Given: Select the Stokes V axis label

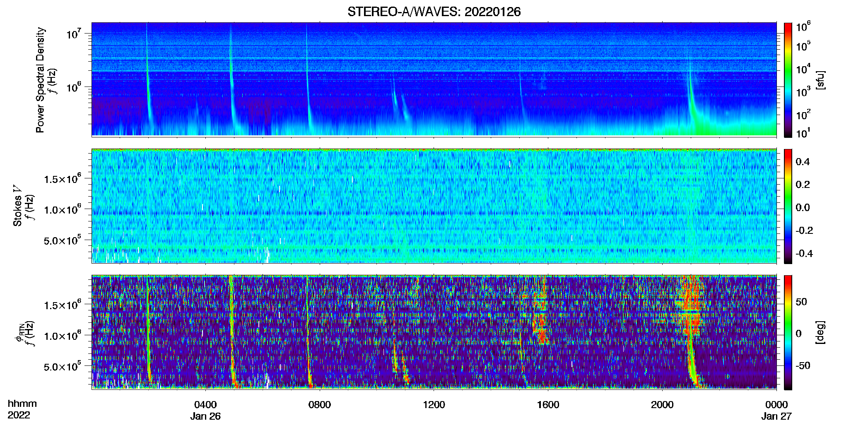Looking at the screenshot, I should [17, 206].
